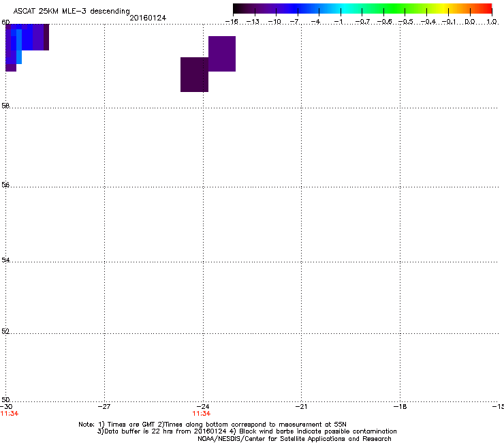Viewport: 504px width, 443px height.
Task: Click the -10 label on the color bar
Action: click(x=274, y=22)
